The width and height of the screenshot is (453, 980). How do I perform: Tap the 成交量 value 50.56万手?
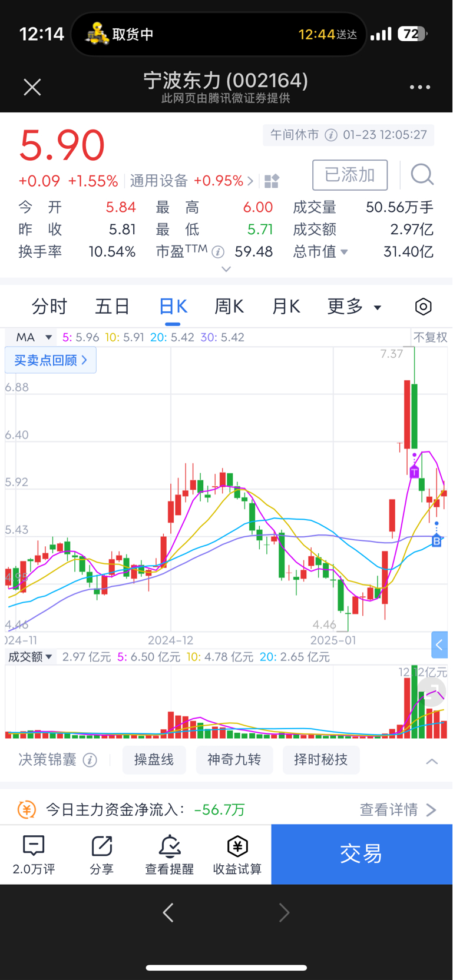pos(400,207)
